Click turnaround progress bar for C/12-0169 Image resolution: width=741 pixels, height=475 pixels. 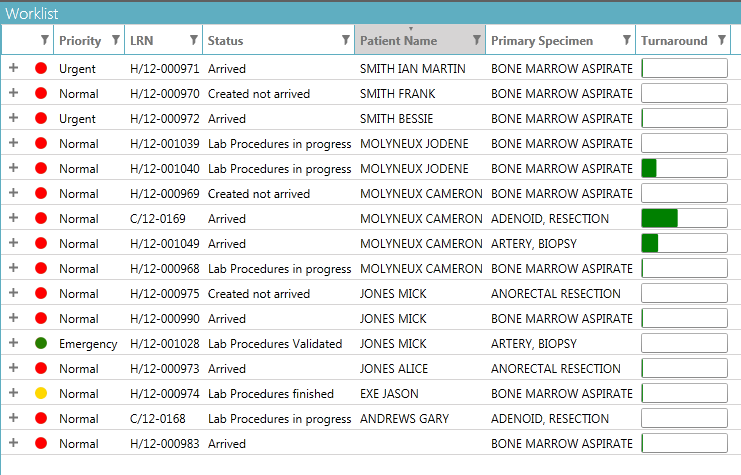coord(684,218)
